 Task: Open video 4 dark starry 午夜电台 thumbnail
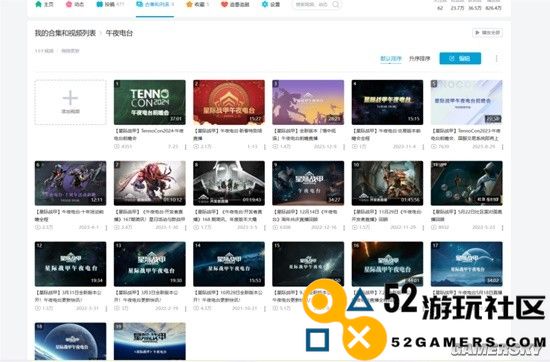pyautogui.click(x=387, y=102)
